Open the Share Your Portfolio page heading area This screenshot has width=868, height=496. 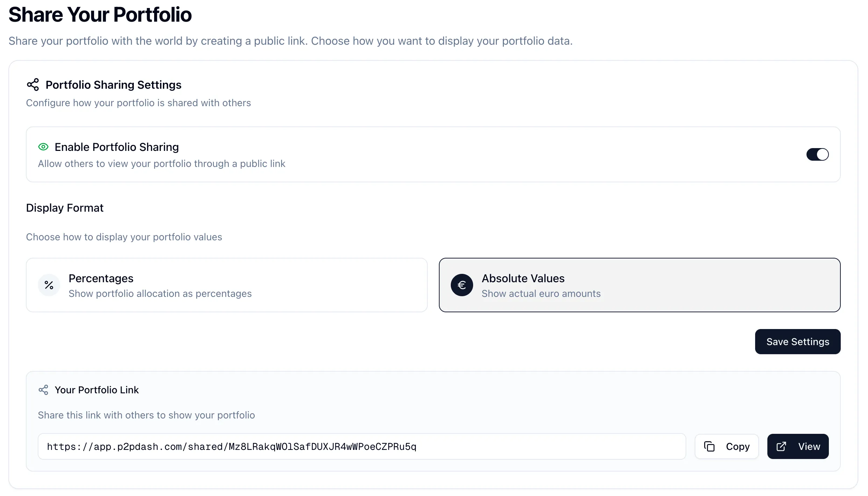(100, 14)
